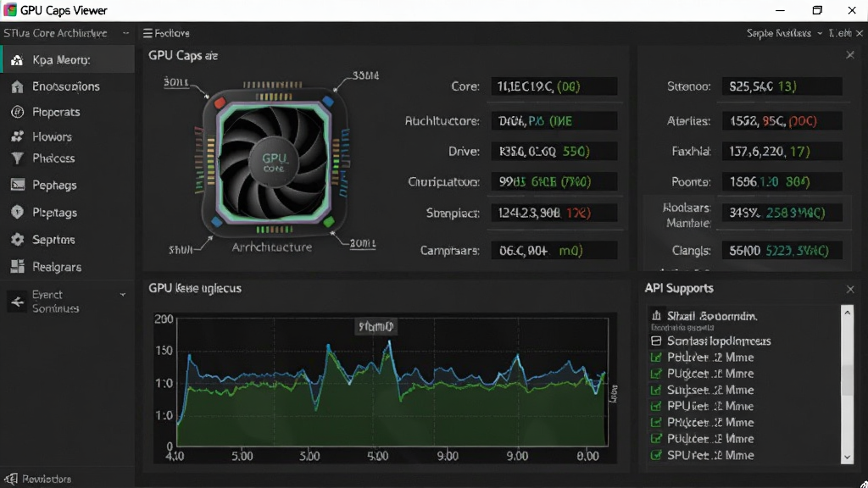Click the hamburger icon beside Foclove
This screenshot has height=488, width=868.
[x=147, y=33]
